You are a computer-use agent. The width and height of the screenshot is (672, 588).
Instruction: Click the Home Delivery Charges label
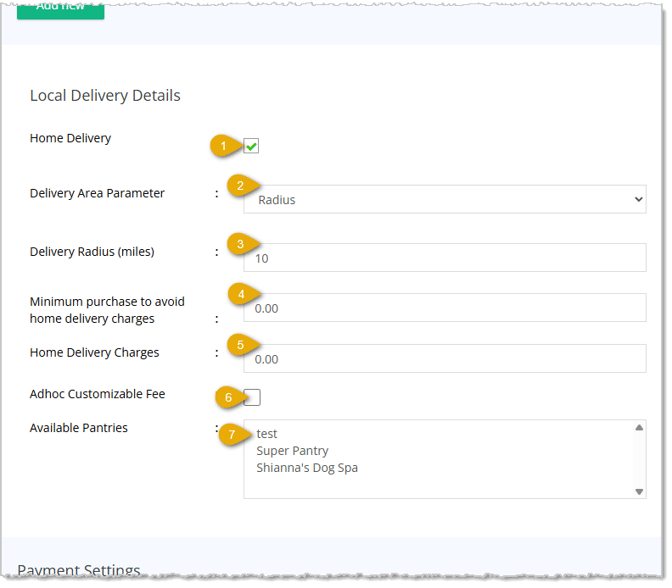[x=94, y=353]
